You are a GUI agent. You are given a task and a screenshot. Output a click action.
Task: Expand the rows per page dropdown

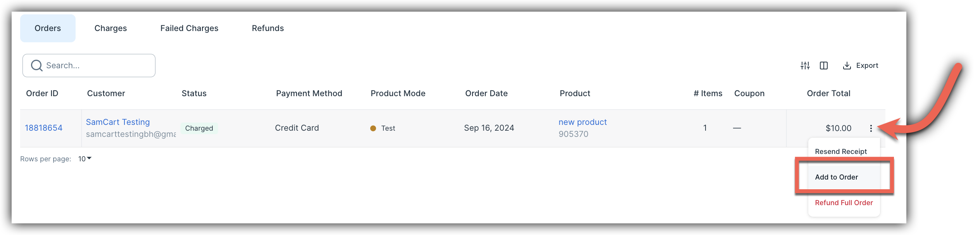[x=85, y=159]
